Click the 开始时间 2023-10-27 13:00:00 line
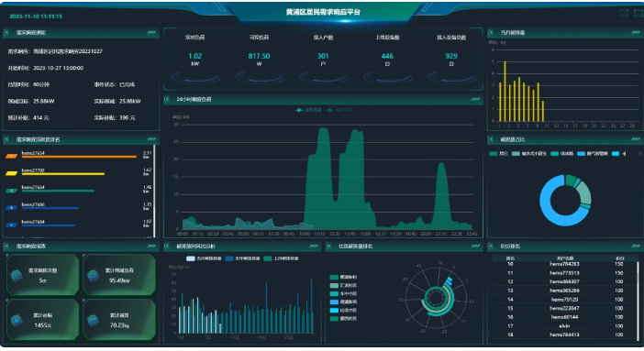 coord(46,68)
